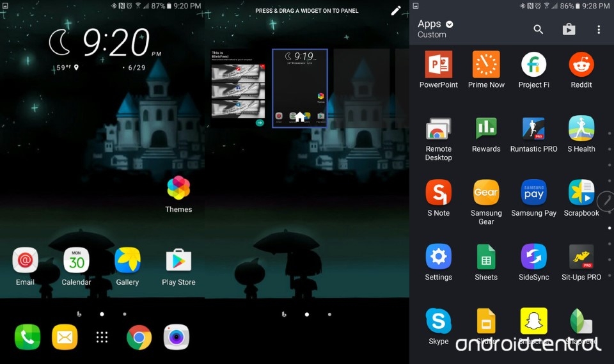
Task: Open the yellow Messages dock icon
Action: point(65,337)
